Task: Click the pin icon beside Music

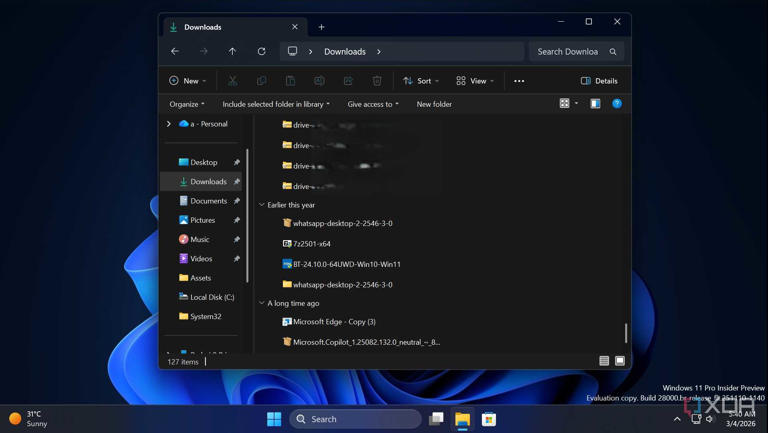Action: tap(237, 239)
